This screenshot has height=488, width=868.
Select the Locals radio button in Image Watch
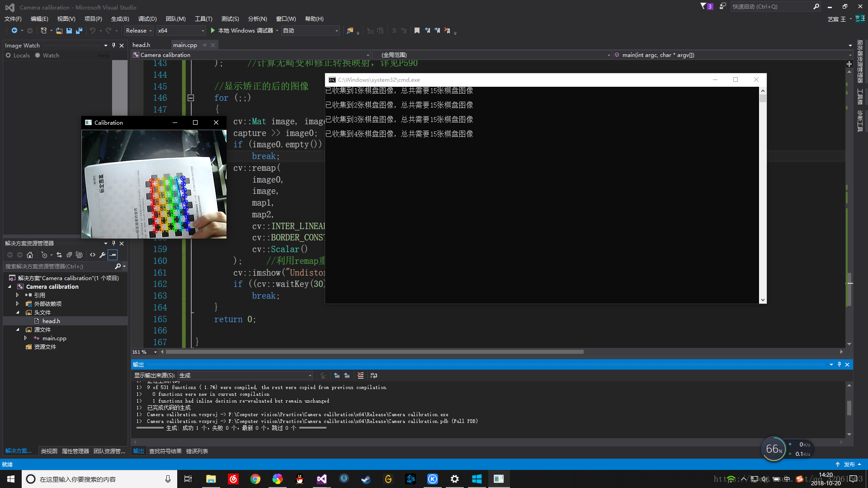tap(8, 55)
